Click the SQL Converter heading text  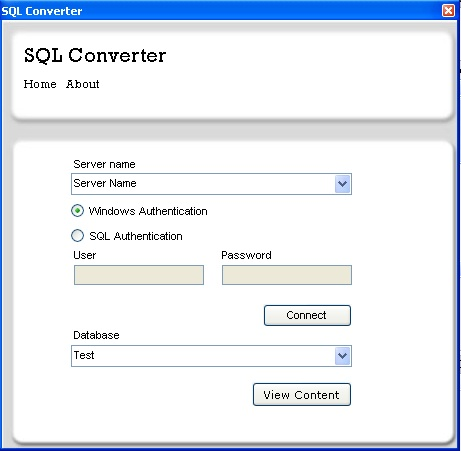pos(95,55)
